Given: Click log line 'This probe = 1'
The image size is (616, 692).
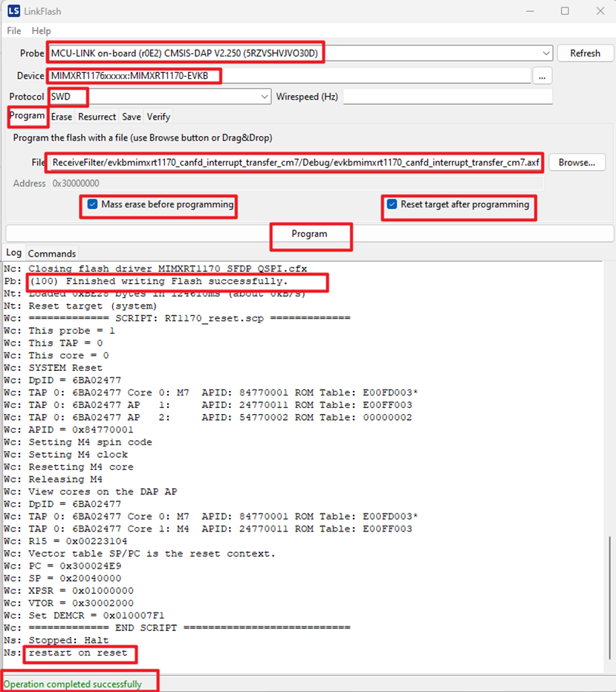Looking at the screenshot, I should click(x=71, y=331).
